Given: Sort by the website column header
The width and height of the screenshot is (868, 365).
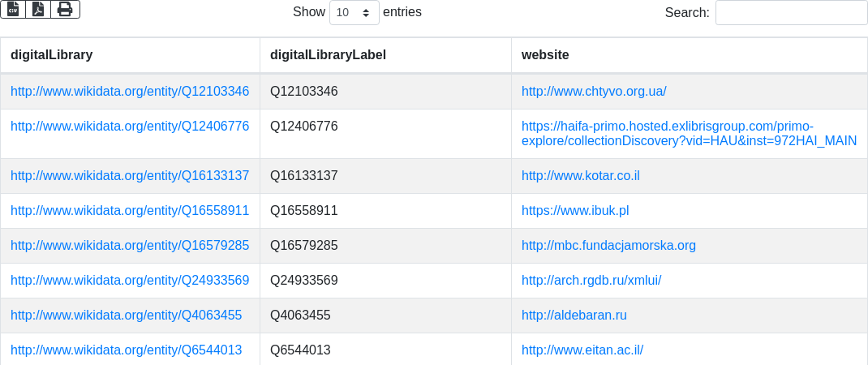Looking at the screenshot, I should [545, 55].
